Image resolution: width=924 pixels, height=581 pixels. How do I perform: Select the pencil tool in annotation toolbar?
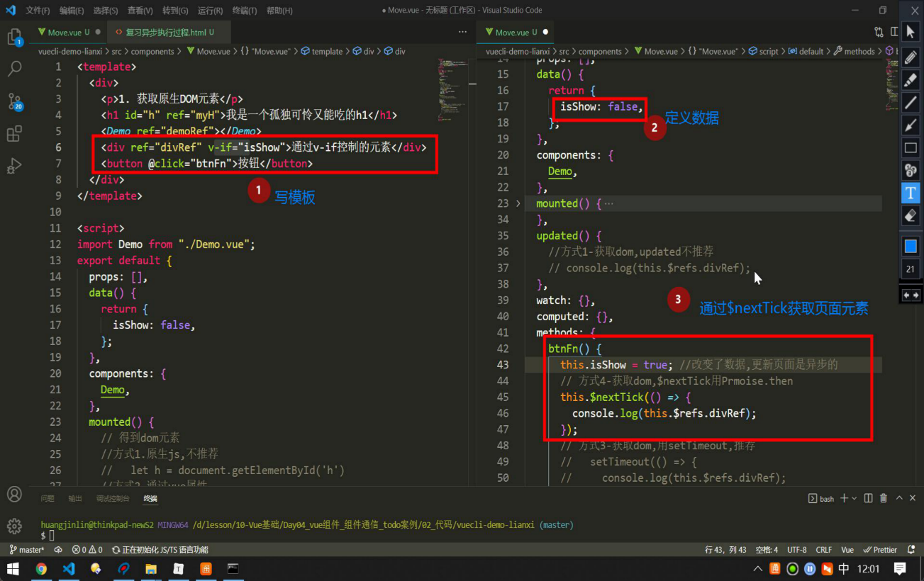coord(911,56)
